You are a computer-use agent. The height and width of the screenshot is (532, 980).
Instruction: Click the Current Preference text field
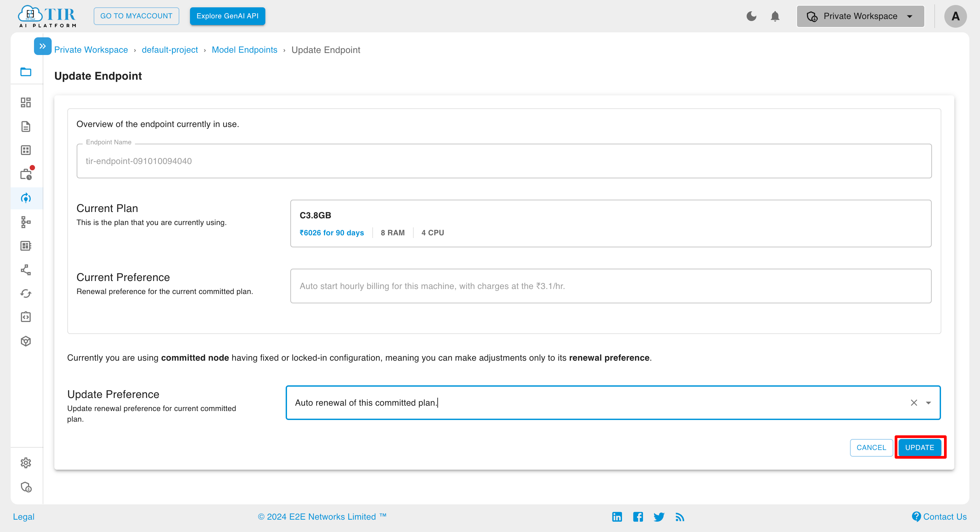[611, 286]
